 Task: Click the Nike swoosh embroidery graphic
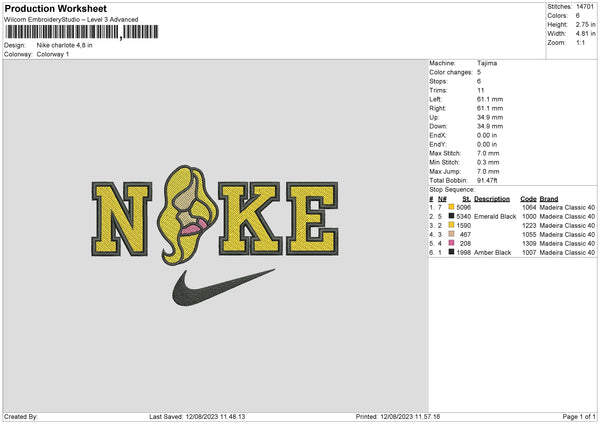pyautogui.click(x=223, y=287)
